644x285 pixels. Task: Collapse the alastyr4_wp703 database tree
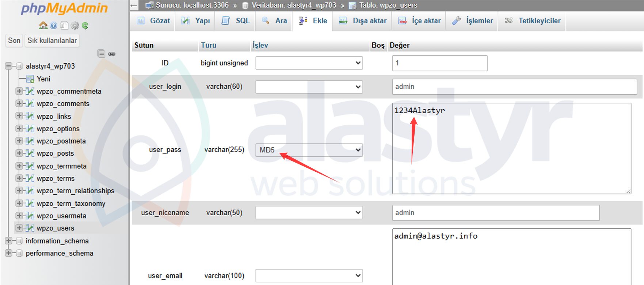8,66
